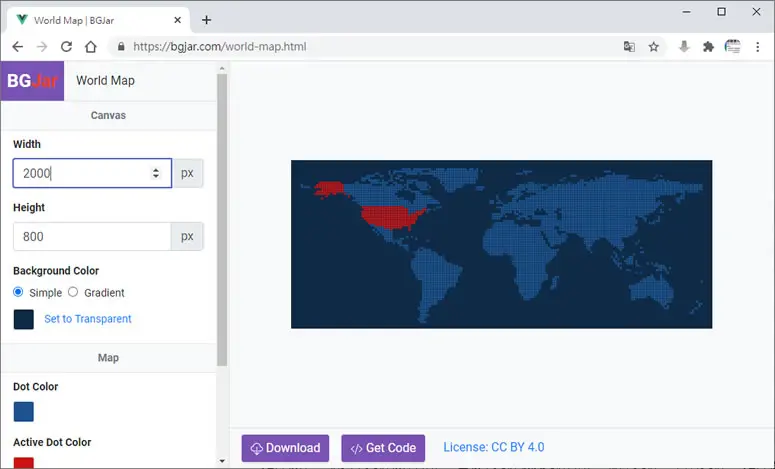This screenshot has height=469, width=775.
Task: Select the Gradient background option
Action: 73,292
